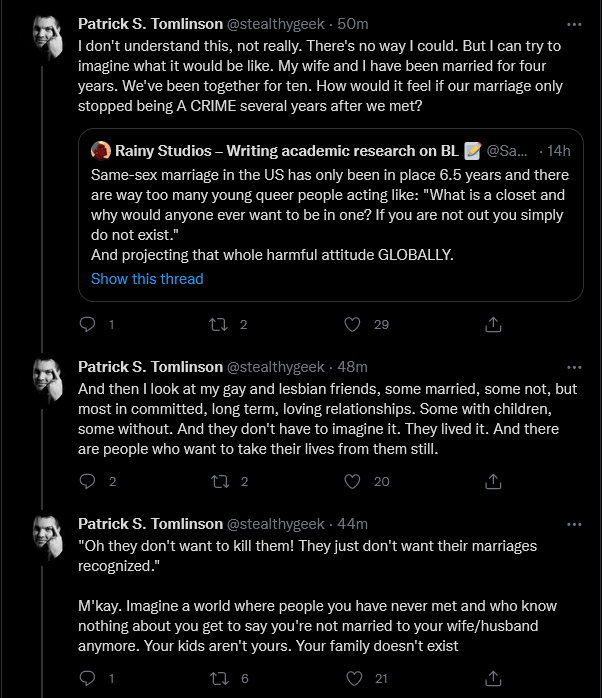The image size is (602, 698).
Task: Retweet the tweet with 6 retweets
Action: pyautogui.click(x=220, y=678)
